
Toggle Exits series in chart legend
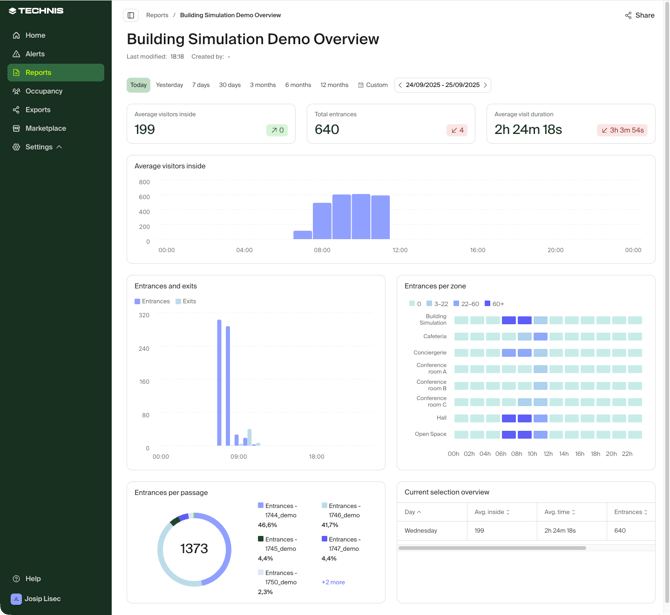tap(186, 301)
